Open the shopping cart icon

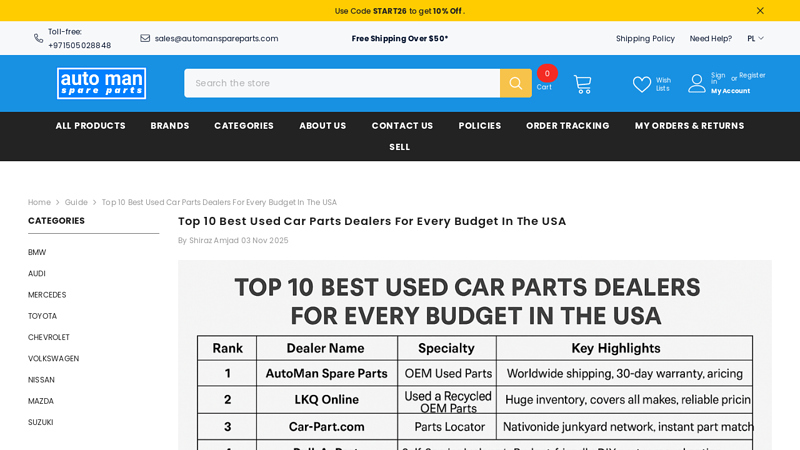582,84
